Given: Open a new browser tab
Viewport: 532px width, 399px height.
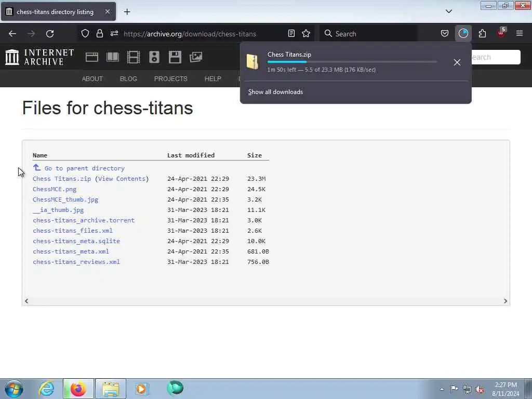Looking at the screenshot, I should click(127, 12).
